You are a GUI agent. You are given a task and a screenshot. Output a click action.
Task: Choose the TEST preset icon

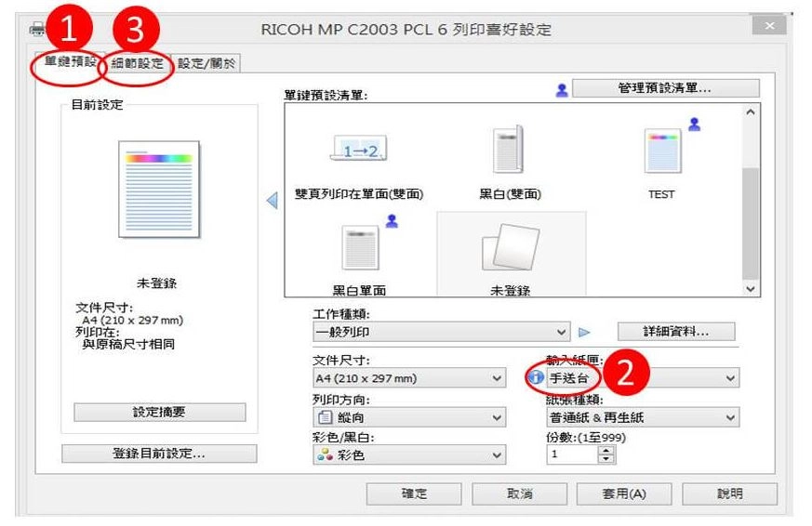662,151
